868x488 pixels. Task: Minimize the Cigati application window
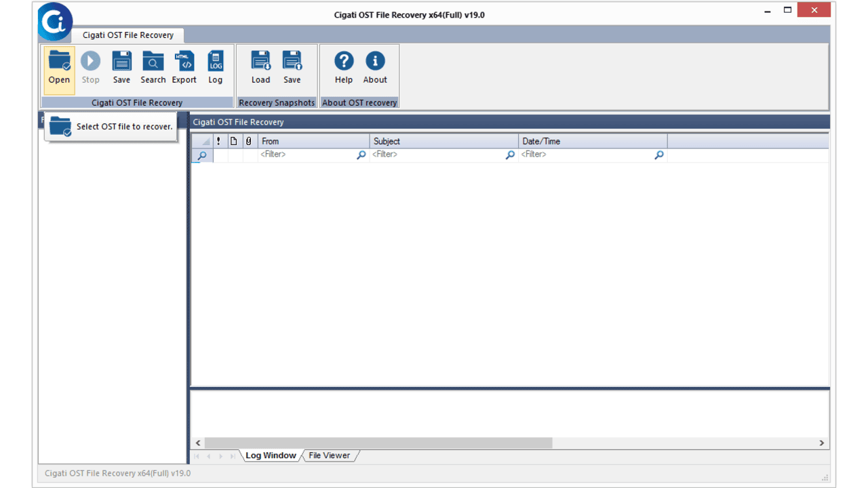pyautogui.click(x=768, y=11)
